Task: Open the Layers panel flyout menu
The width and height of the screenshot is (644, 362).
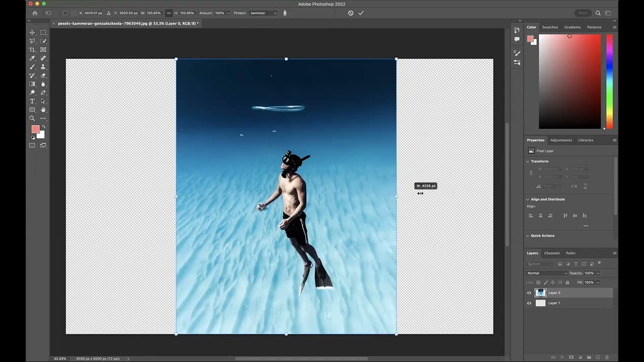Action: pyautogui.click(x=614, y=253)
